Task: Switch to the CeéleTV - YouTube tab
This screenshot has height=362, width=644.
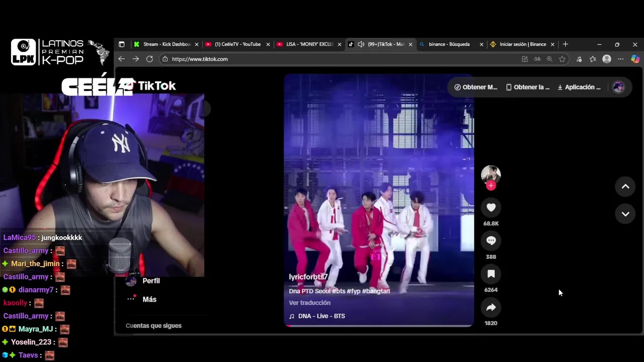Action: coord(237,44)
